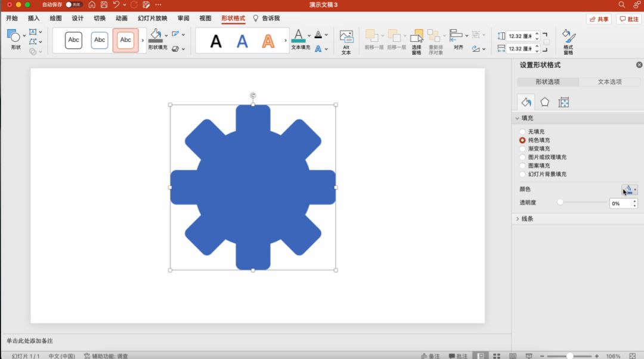Click 备注 notes button in status bar
The height and width of the screenshot is (359, 644).
click(430, 355)
